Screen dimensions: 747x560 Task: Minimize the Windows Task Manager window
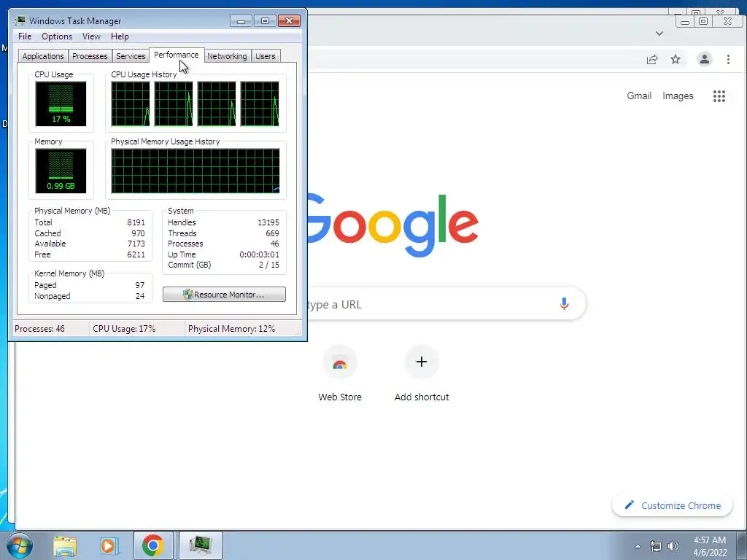[x=241, y=21]
